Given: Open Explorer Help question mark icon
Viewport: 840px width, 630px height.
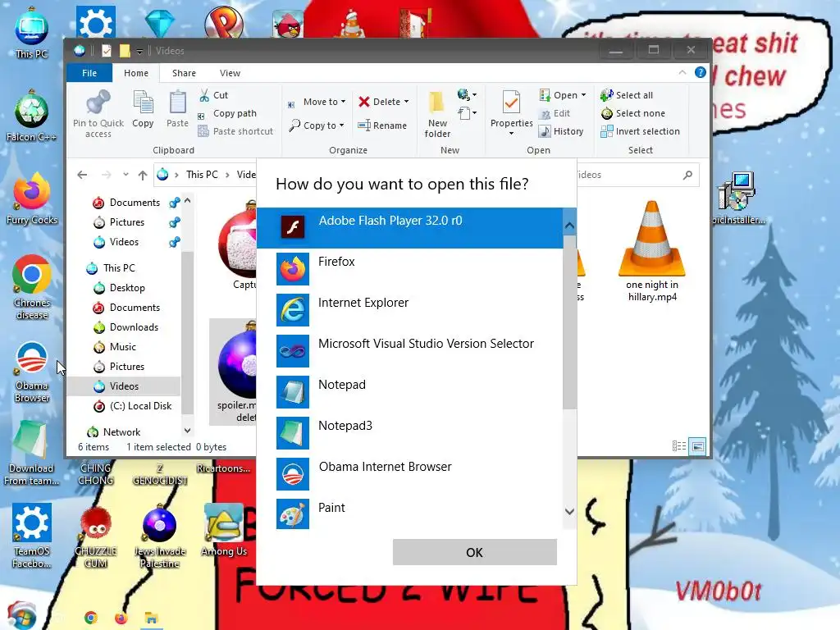Looking at the screenshot, I should pos(701,72).
